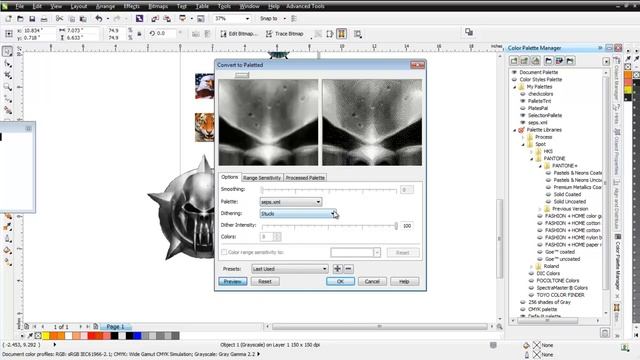Toggle visibility of PlatesPal palette

point(523,108)
